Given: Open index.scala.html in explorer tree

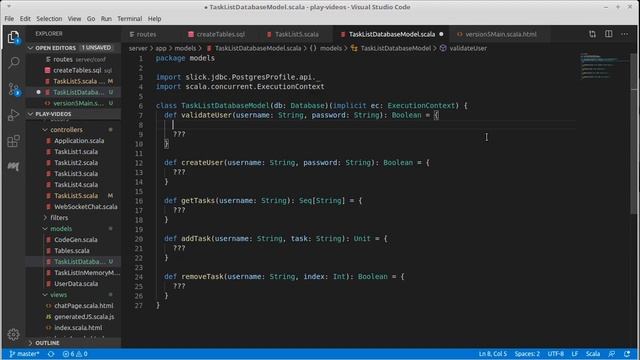Looking at the screenshot, I should click(x=78, y=328).
